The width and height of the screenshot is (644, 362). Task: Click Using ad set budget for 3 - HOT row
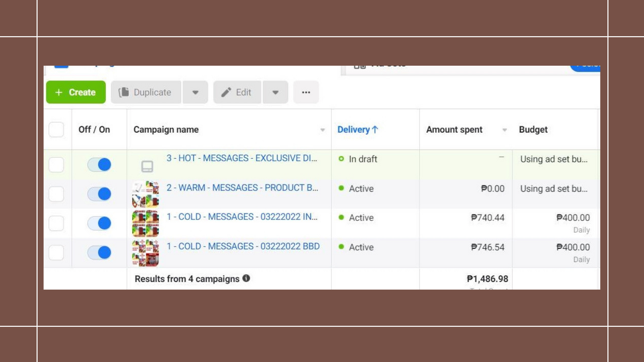[x=554, y=159]
